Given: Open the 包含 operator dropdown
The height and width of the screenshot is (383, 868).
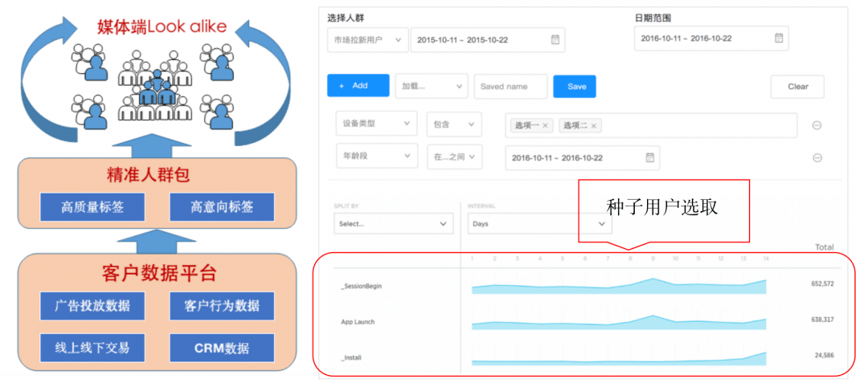Looking at the screenshot, I should [454, 124].
